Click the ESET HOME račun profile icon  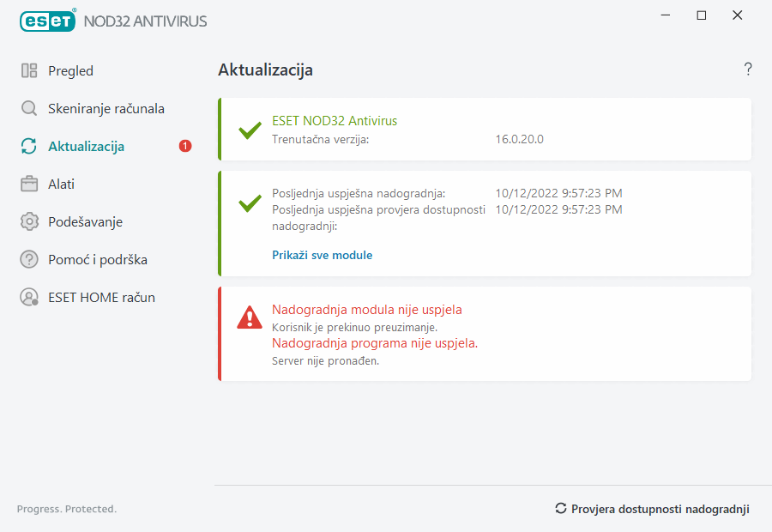coord(29,297)
